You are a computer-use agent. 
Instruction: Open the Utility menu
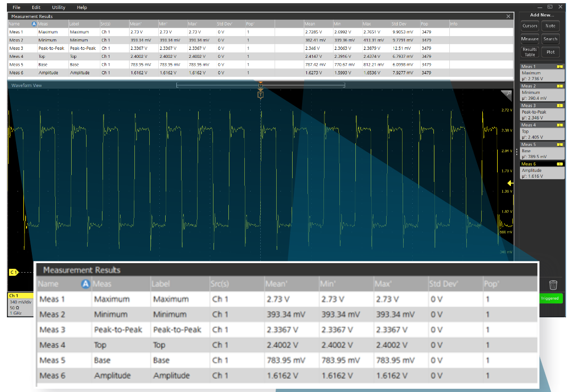tap(58, 7)
